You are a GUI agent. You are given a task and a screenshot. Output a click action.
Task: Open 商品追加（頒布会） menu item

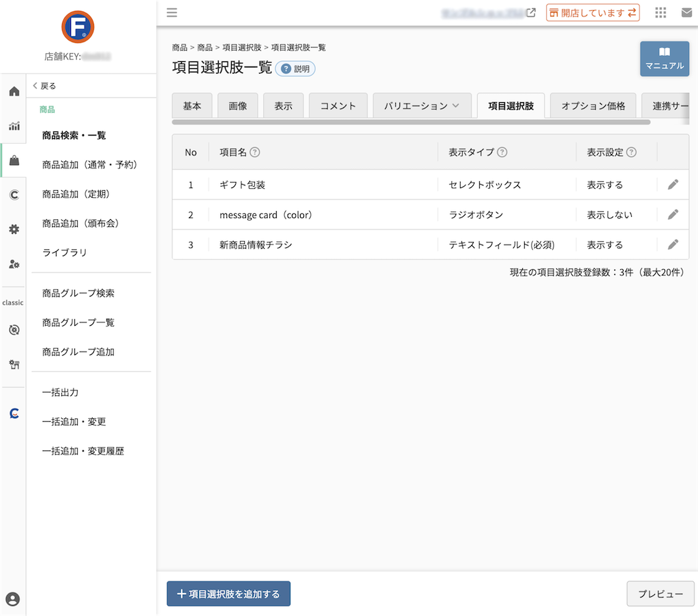coord(80,224)
